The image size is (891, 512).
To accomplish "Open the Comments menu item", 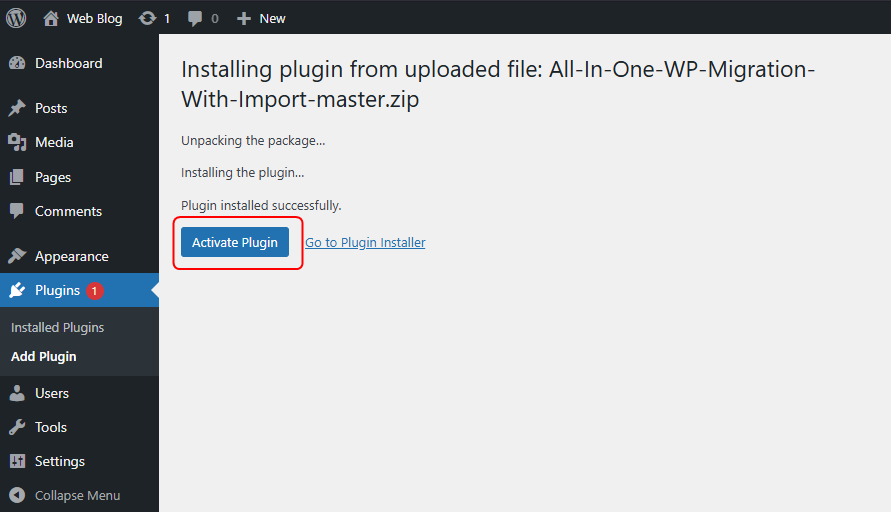I will coord(68,211).
